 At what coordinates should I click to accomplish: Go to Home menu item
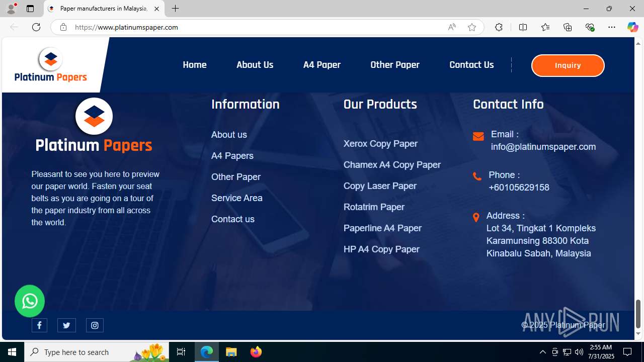195,65
